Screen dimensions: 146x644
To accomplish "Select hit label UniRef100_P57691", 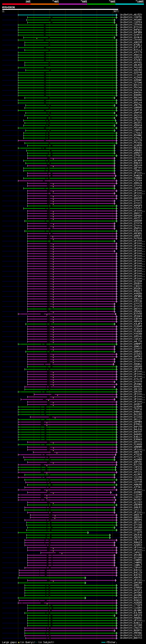I will [x=131, y=143].
